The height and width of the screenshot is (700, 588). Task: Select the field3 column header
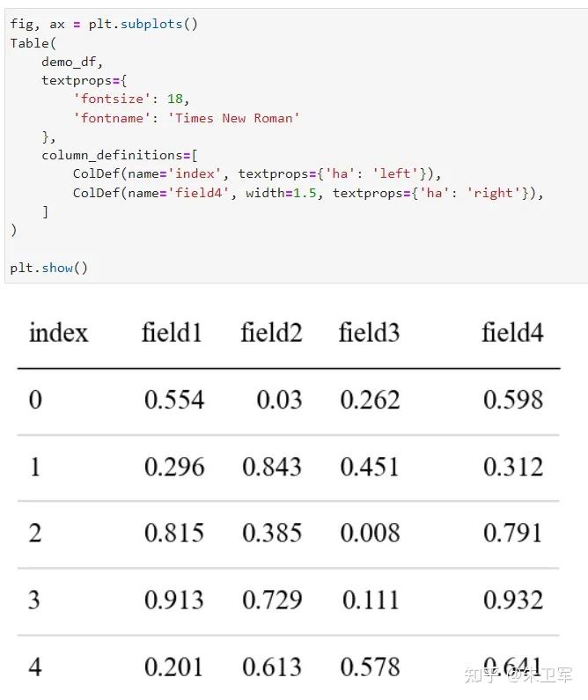pos(369,333)
